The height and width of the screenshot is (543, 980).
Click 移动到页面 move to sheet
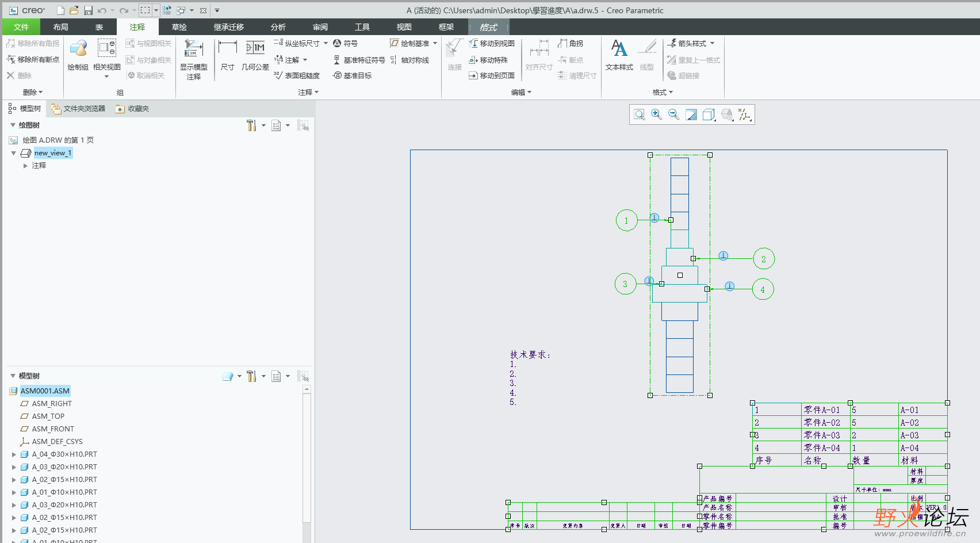tap(492, 75)
